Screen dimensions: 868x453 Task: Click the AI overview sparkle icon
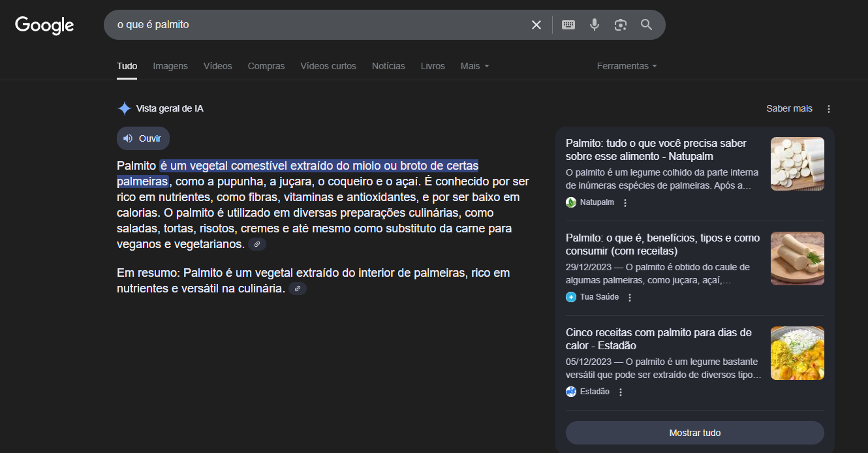point(124,108)
